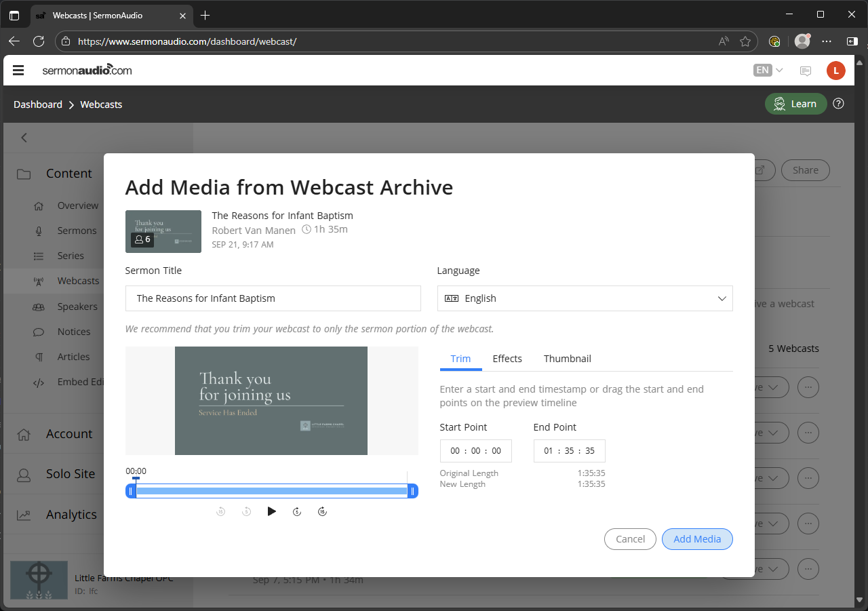Click the sermonaudio.com logo
Screen dimensions: 868x611
pos(87,70)
